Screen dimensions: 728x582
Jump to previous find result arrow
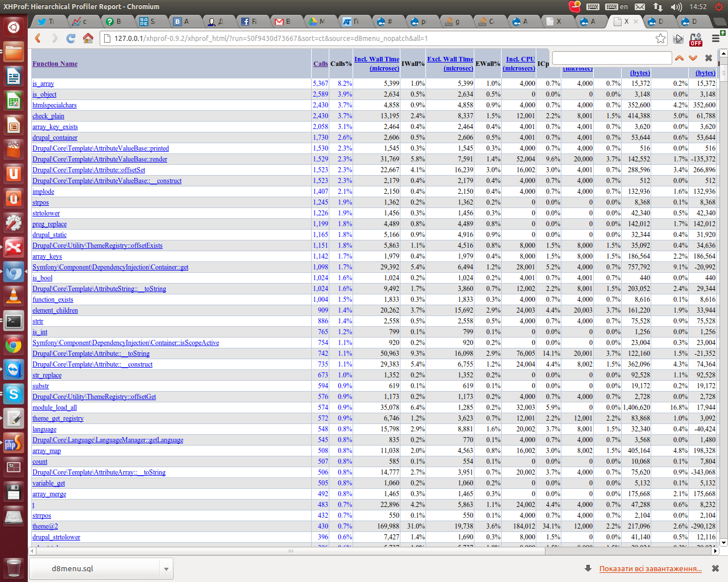pyautogui.click(x=679, y=58)
